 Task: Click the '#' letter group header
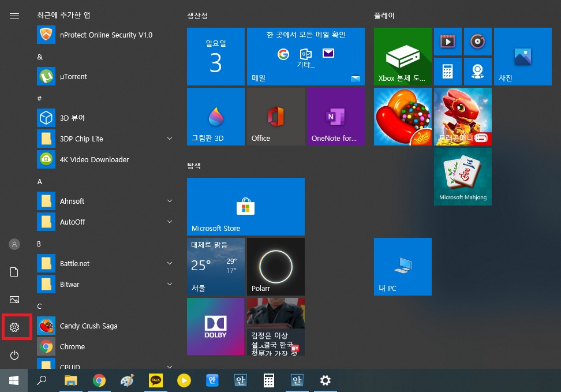tap(39, 98)
